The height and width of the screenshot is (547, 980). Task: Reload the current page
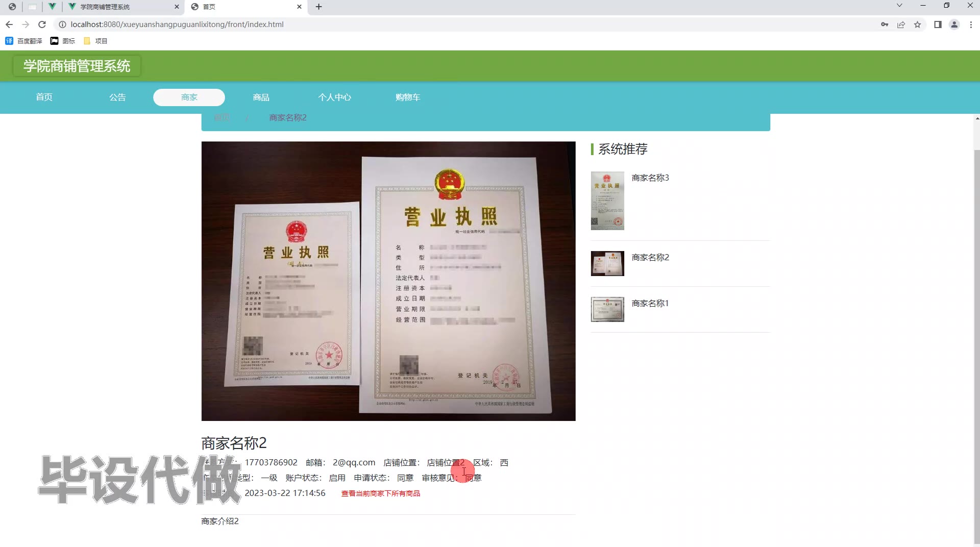click(42, 24)
